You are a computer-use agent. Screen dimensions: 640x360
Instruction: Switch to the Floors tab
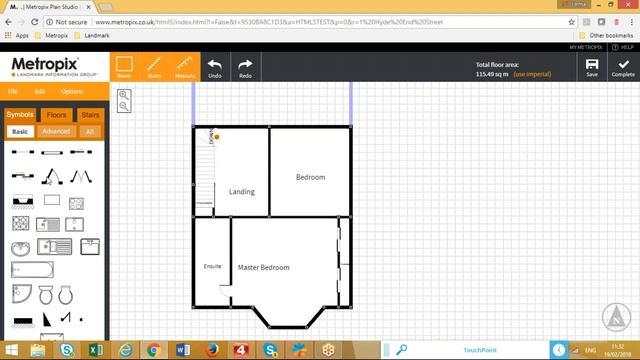coord(56,115)
